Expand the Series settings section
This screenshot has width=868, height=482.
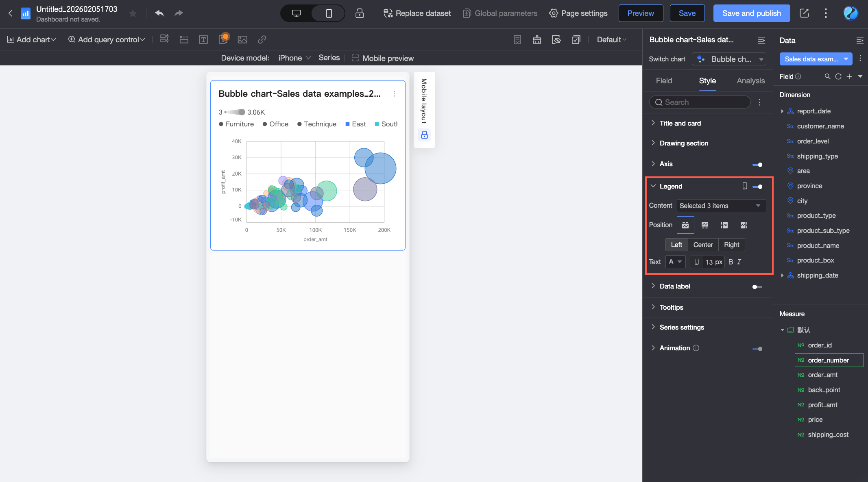[x=682, y=327]
